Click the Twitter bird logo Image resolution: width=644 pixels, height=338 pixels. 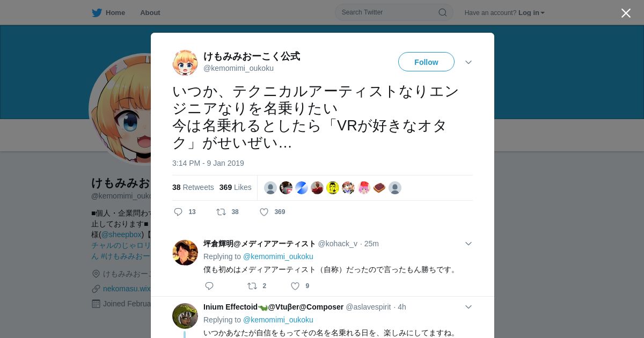pyautogui.click(x=97, y=12)
